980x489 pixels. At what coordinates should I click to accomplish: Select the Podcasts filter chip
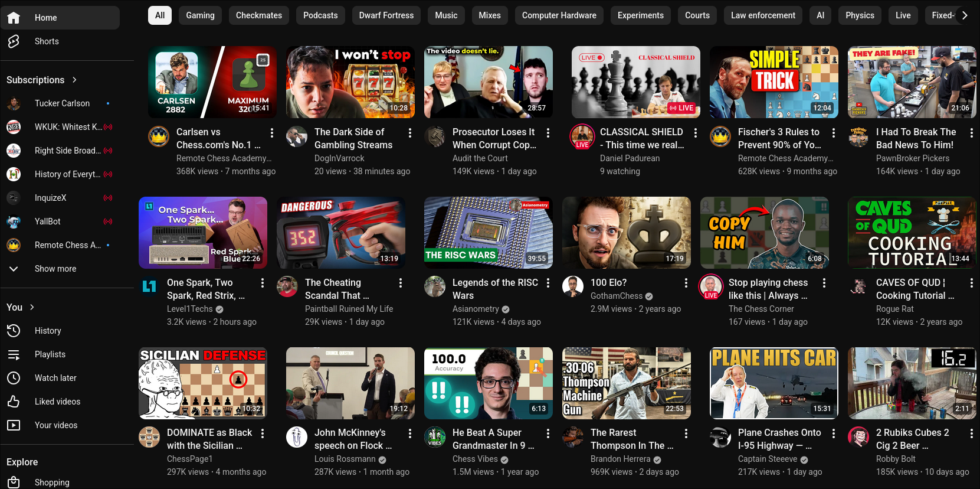pyautogui.click(x=320, y=15)
